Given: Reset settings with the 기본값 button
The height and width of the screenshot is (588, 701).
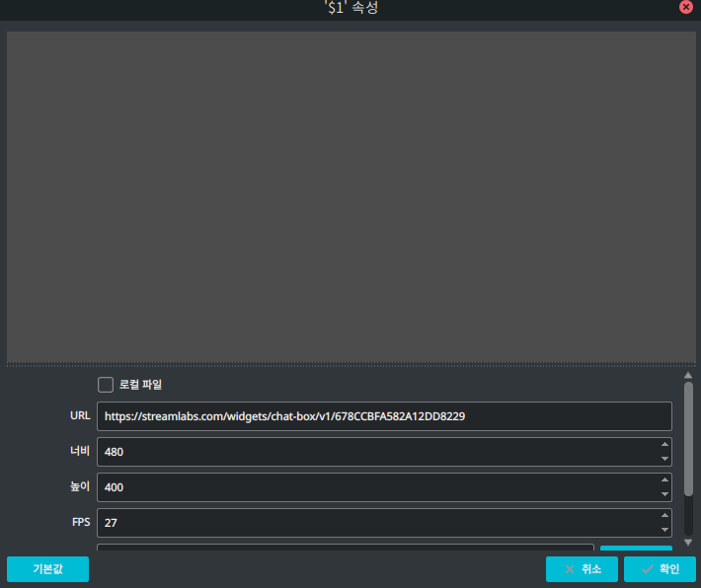Looking at the screenshot, I should coord(47,569).
